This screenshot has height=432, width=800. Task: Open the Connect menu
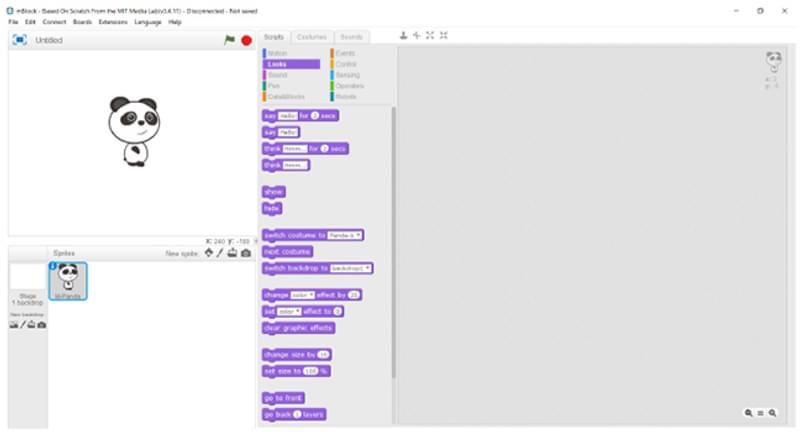[x=55, y=22]
